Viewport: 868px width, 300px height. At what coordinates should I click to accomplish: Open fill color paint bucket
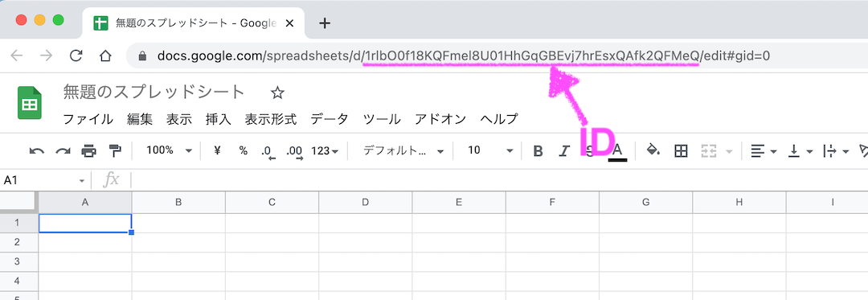point(653,150)
